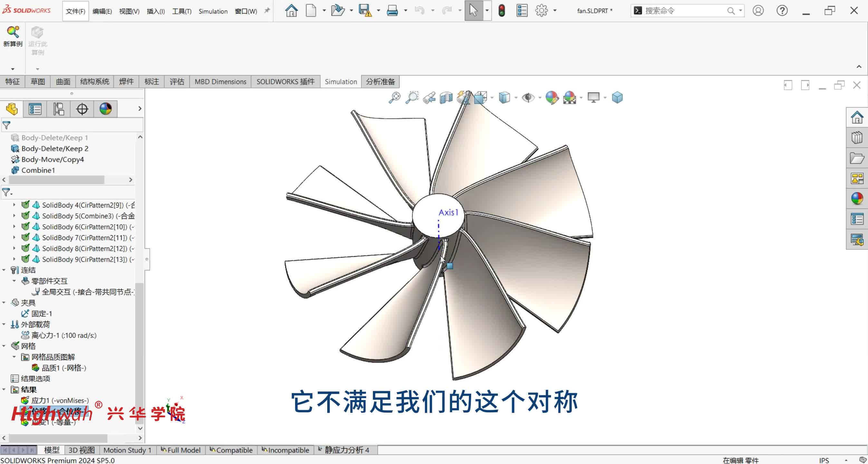Click the Edit Appearance icon in view toolbar
This screenshot has width=868, height=464.
click(552, 98)
